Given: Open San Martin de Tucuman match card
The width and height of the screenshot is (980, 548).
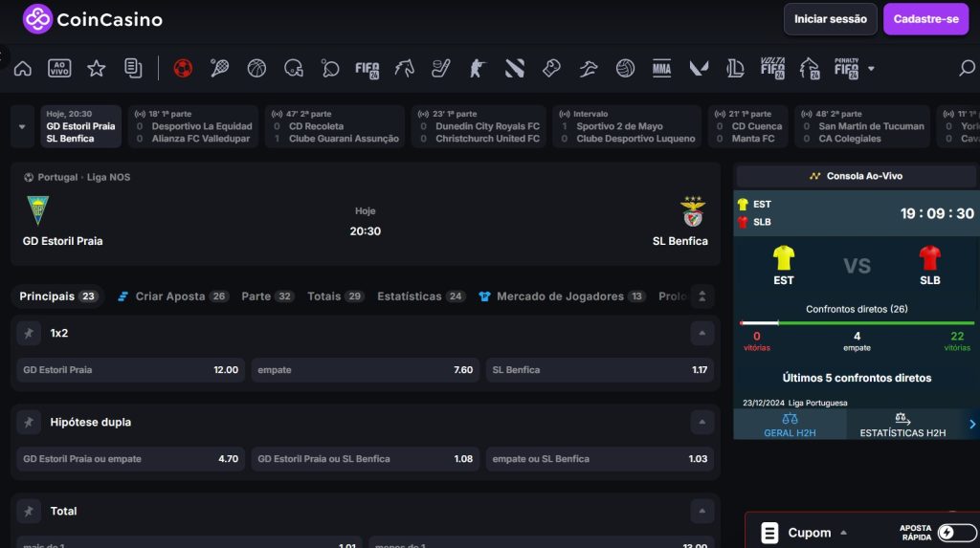Looking at the screenshot, I should [862, 126].
